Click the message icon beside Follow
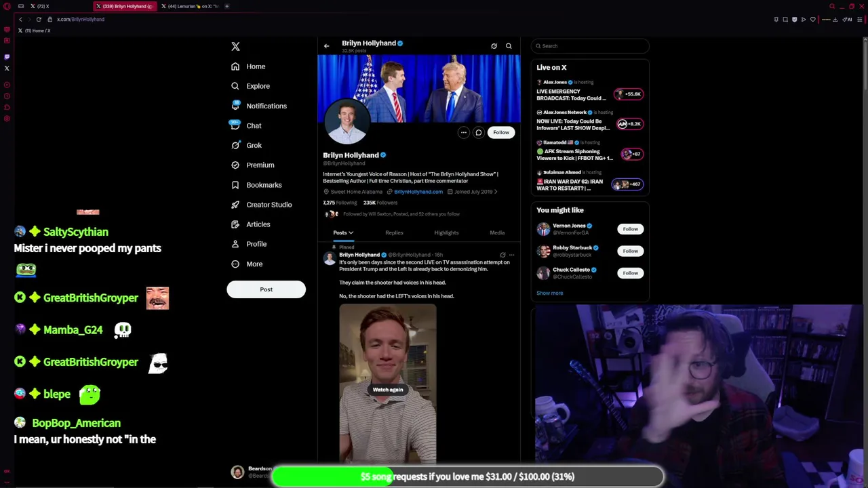 pos(478,133)
